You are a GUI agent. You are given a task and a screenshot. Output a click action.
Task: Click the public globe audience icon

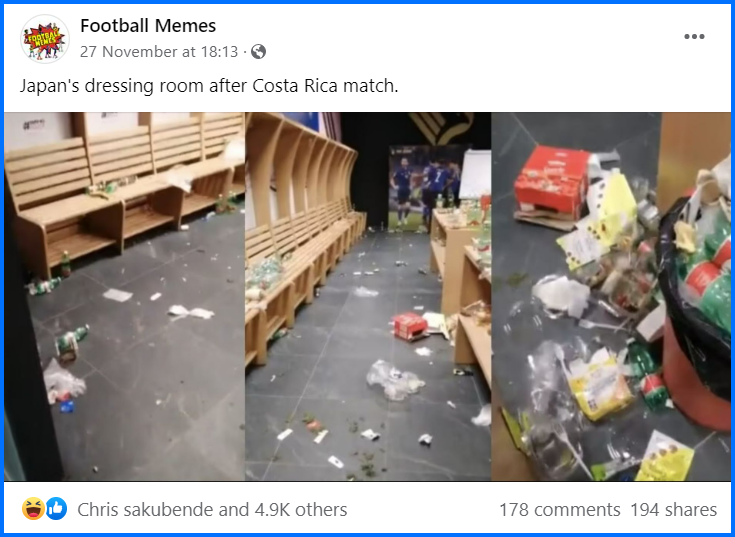pyautogui.click(x=258, y=52)
